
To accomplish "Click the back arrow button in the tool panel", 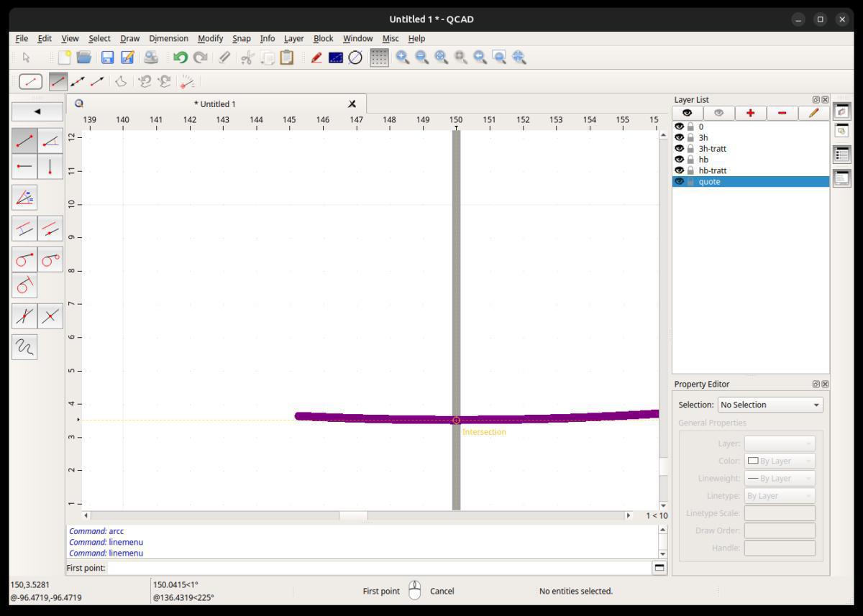I will (37, 111).
